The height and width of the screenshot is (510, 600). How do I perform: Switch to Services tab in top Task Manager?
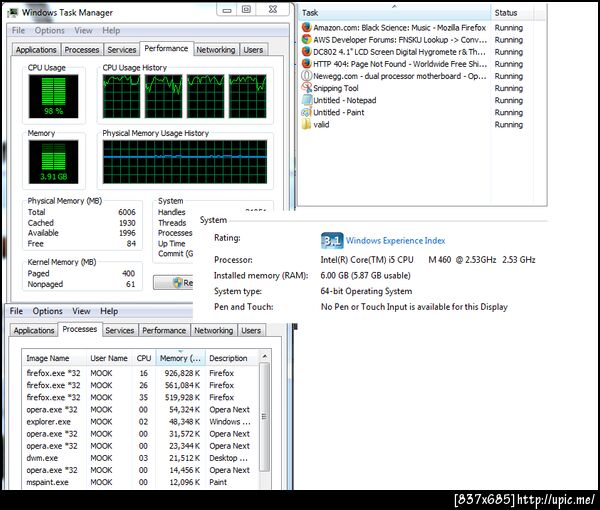[x=122, y=50]
